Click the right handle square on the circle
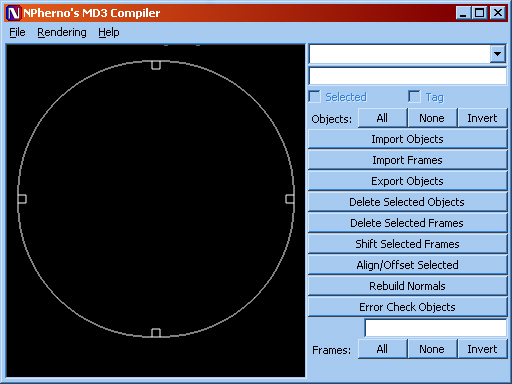 click(290, 199)
